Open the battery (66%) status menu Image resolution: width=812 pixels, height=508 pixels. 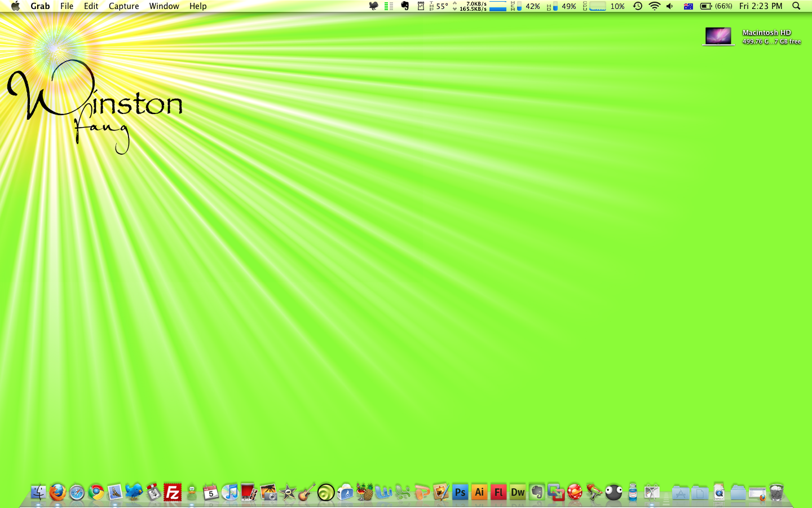coord(716,6)
